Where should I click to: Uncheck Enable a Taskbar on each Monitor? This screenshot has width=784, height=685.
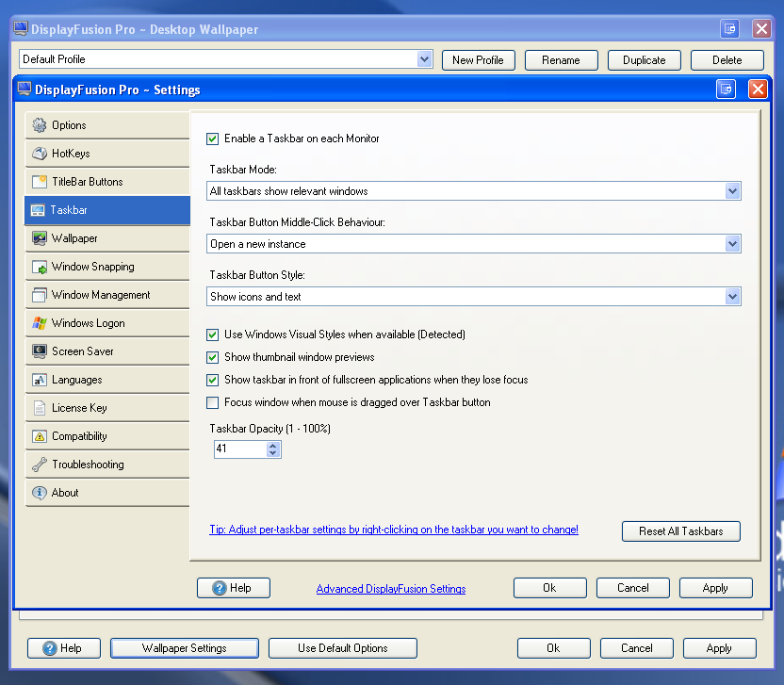pos(213,139)
